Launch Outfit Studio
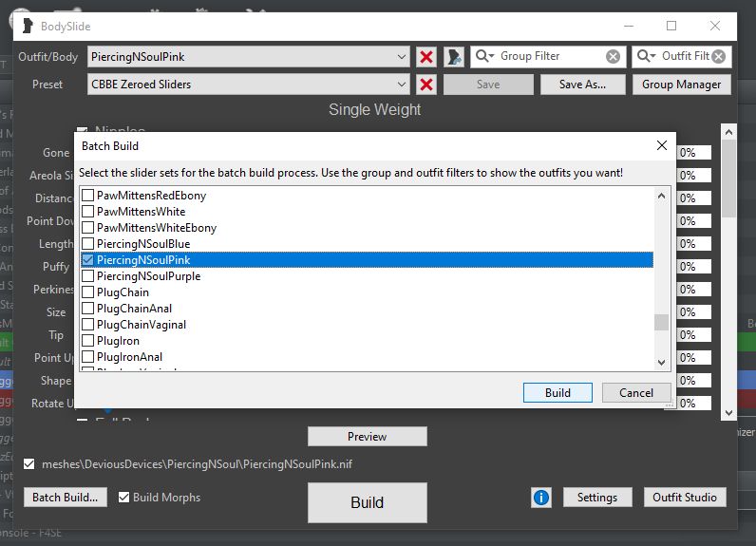Image resolution: width=756 pixels, height=546 pixels. (x=685, y=498)
